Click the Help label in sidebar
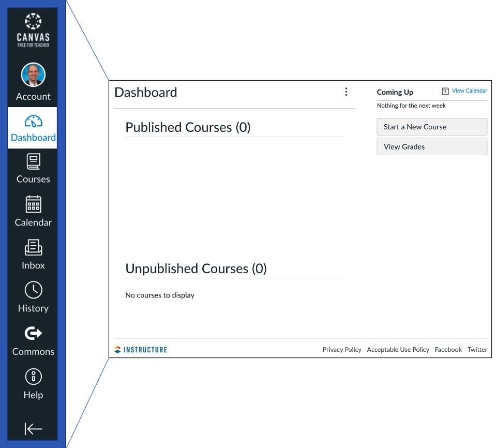 (33, 395)
